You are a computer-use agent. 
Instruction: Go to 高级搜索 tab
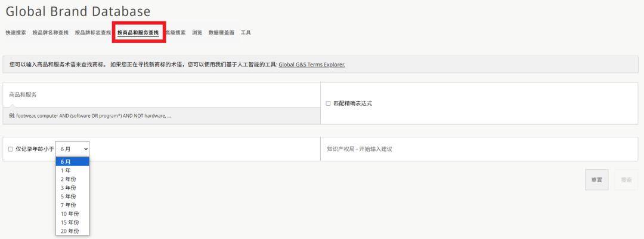[175, 32]
